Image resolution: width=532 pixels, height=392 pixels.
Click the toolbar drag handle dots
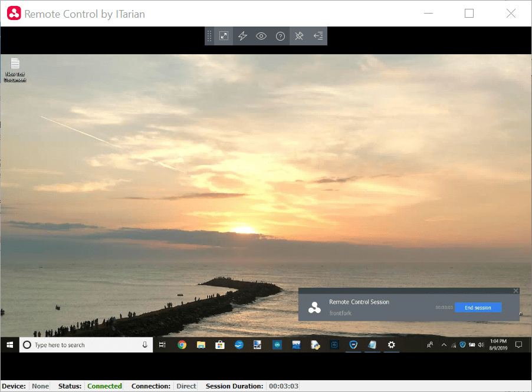pyautogui.click(x=209, y=36)
